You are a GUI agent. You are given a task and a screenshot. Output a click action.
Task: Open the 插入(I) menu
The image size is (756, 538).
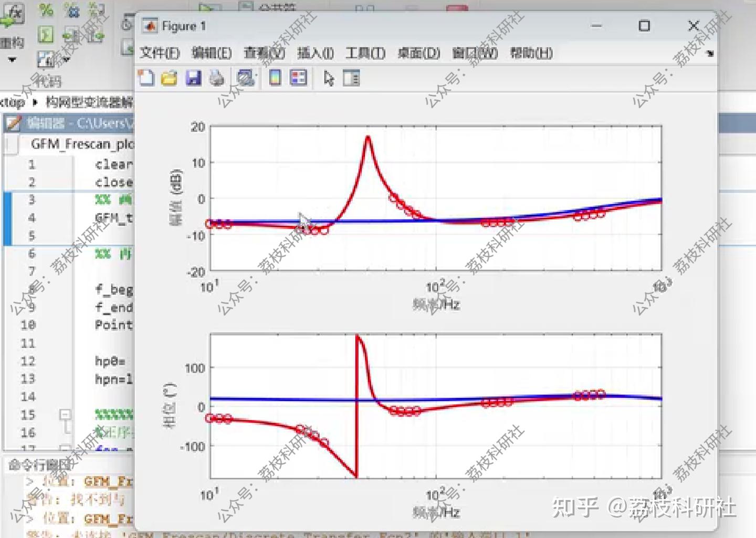click(316, 53)
